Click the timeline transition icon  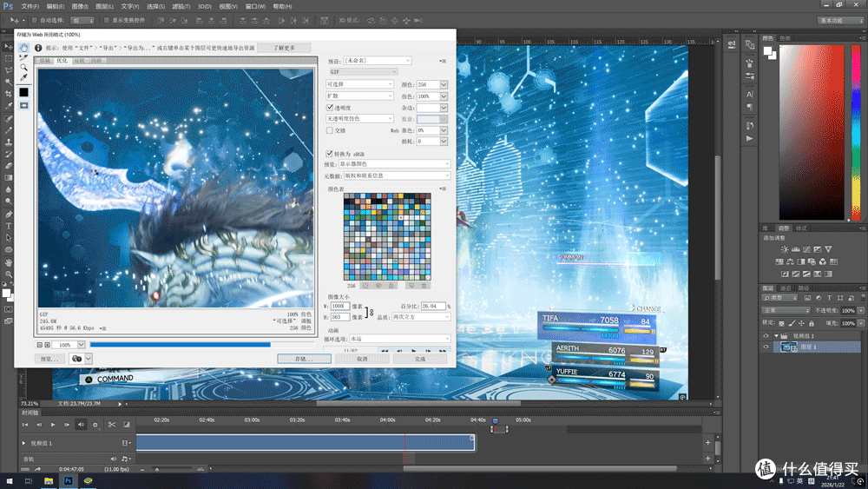(x=126, y=425)
